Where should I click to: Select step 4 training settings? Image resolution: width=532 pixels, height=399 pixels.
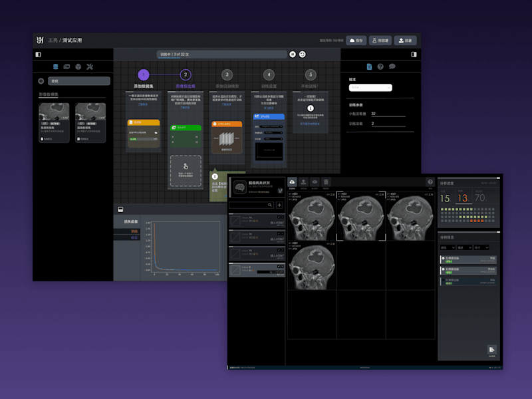click(x=269, y=74)
